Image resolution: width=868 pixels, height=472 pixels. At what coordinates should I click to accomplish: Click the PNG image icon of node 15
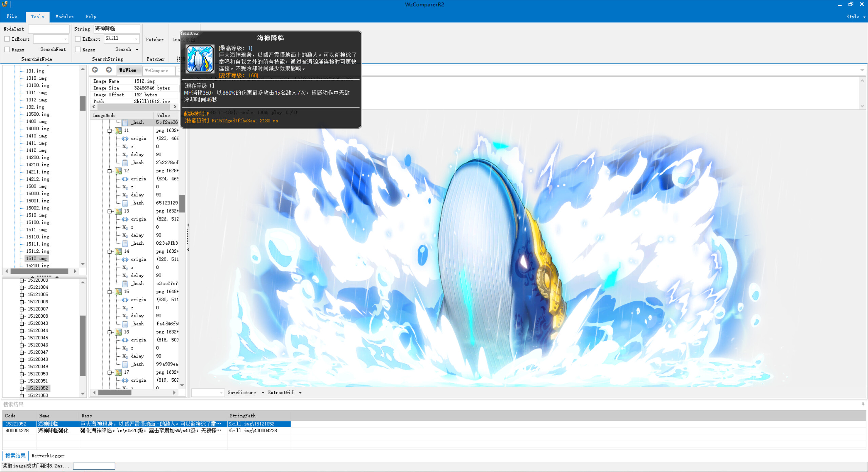point(118,291)
